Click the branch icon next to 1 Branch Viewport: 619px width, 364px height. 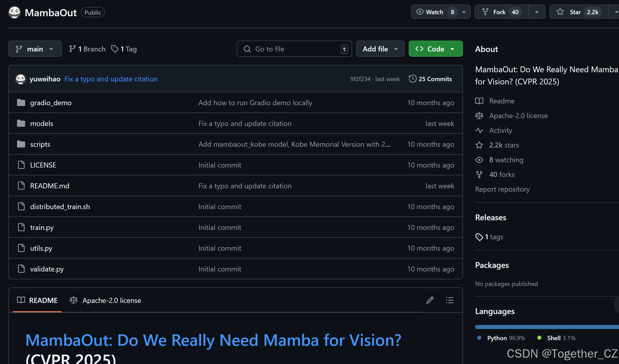[73, 49]
